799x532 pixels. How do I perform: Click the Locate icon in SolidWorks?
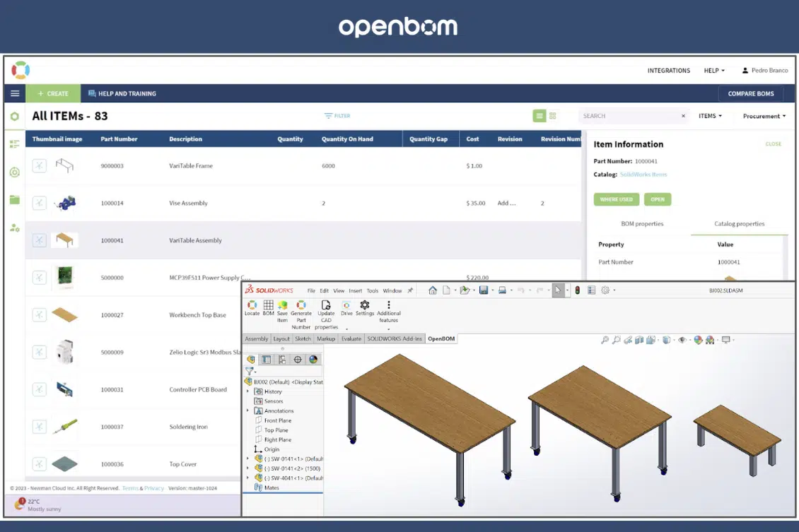coord(252,305)
